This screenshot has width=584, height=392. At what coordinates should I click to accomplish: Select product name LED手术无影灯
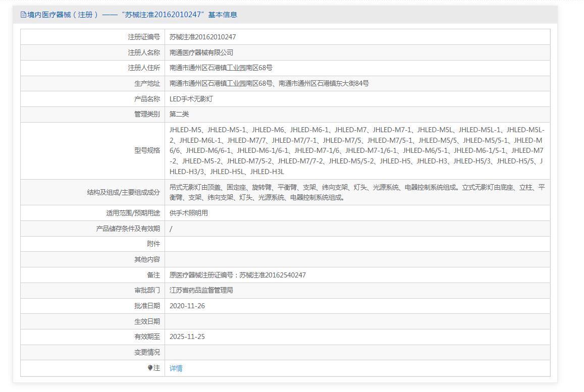coord(191,99)
